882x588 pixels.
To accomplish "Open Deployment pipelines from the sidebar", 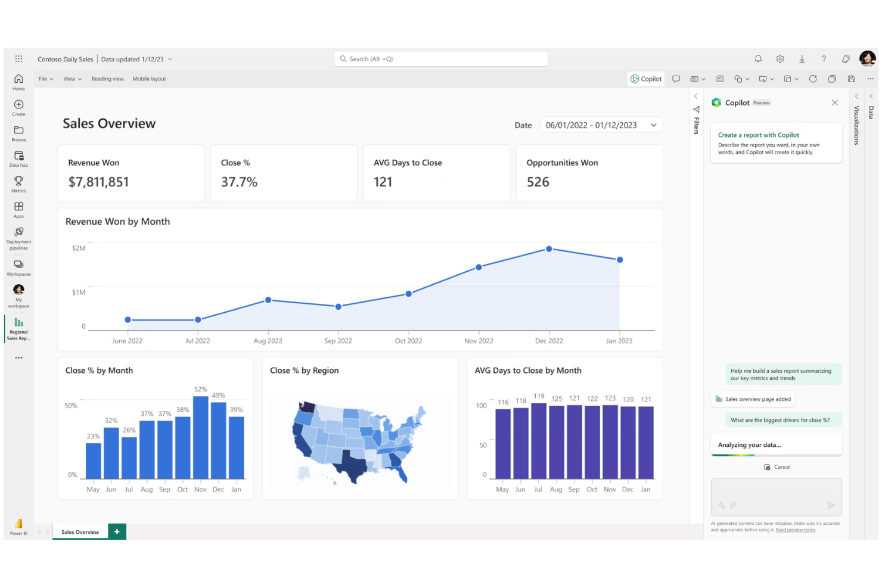I will pyautogui.click(x=18, y=237).
